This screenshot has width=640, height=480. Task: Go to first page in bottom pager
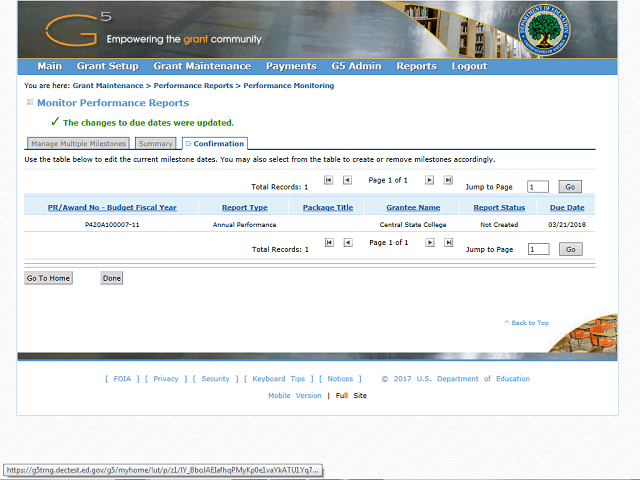click(x=329, y=242)
